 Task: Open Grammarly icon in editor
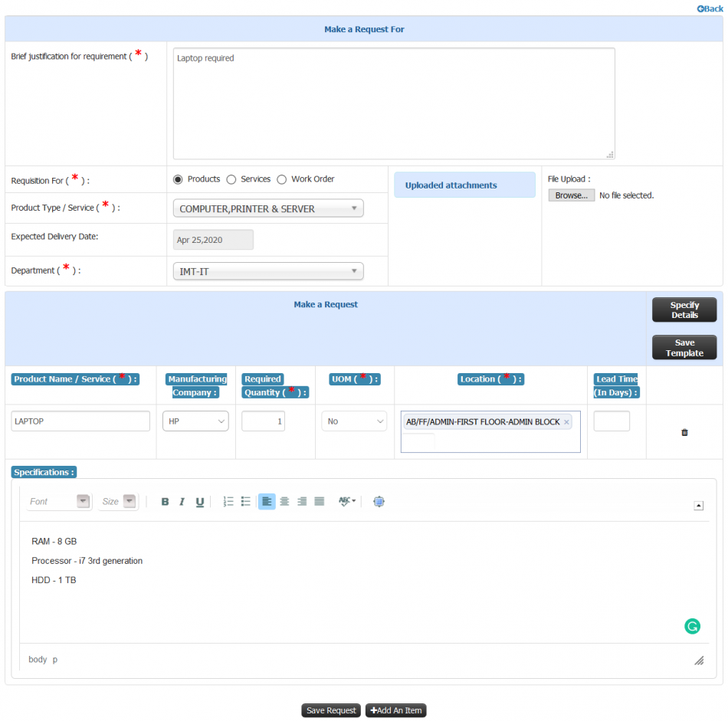click(692, 626)
